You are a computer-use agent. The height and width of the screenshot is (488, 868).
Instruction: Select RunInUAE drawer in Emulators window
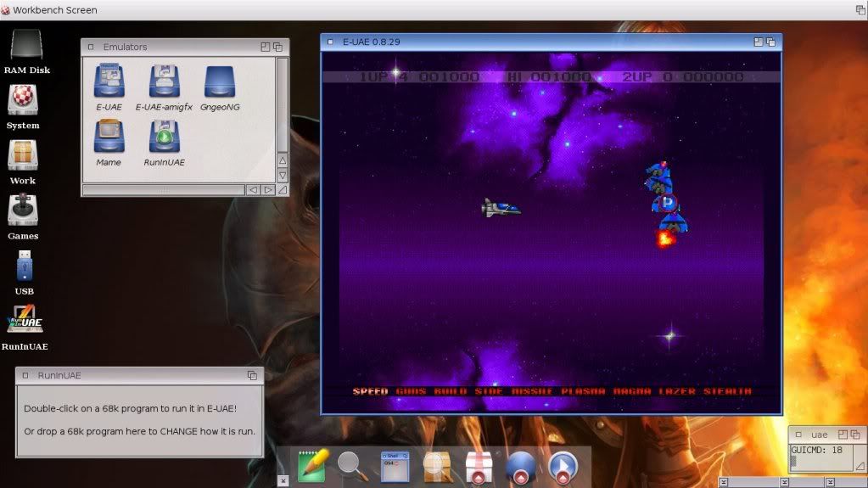point(164,137)
